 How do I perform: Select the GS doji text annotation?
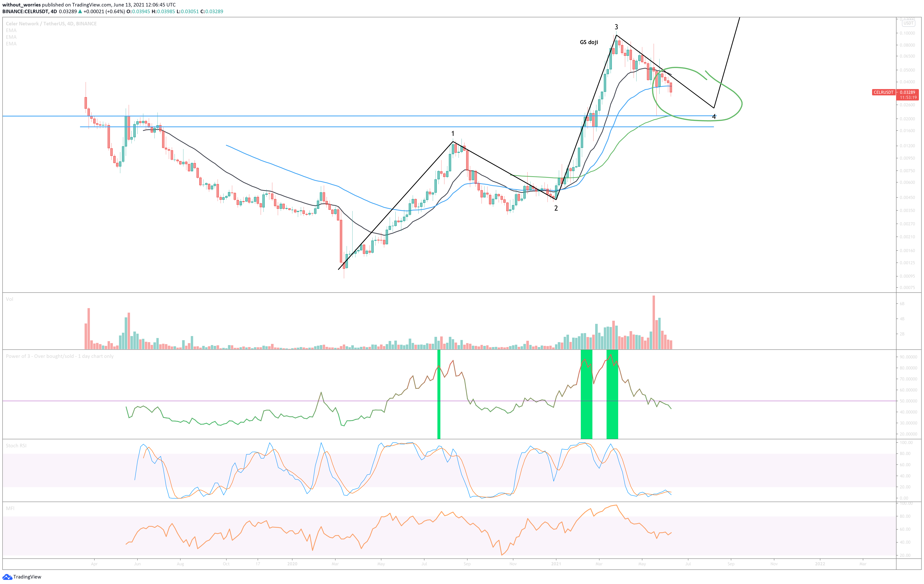tap(589, 42)
